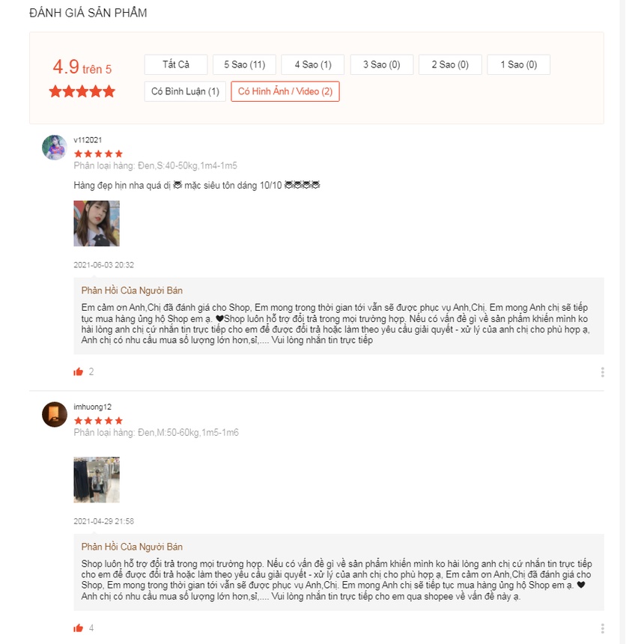Click v112021's profile avatar
This screenshot has height=644, width=644.
[x=55, y=148]
